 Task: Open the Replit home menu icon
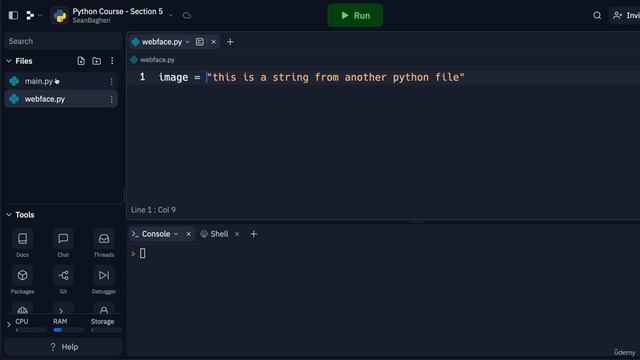[30, 16]
